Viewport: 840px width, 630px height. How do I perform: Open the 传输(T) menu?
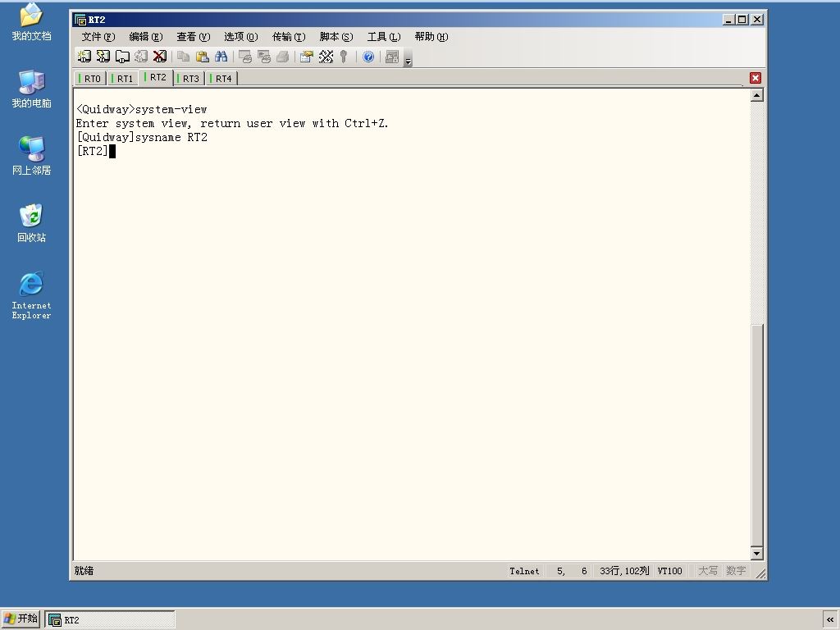pyautogui.click(x=289, y=36)
